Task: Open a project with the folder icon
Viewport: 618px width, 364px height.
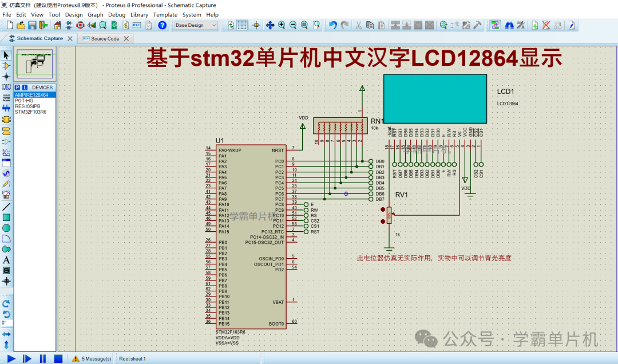Action: 21,25
